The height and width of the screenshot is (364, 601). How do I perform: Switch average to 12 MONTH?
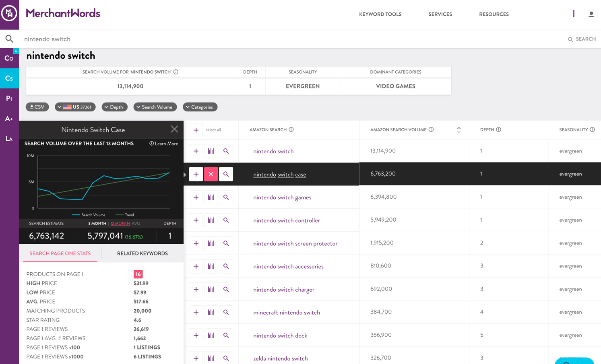click(x=120, y=224)
